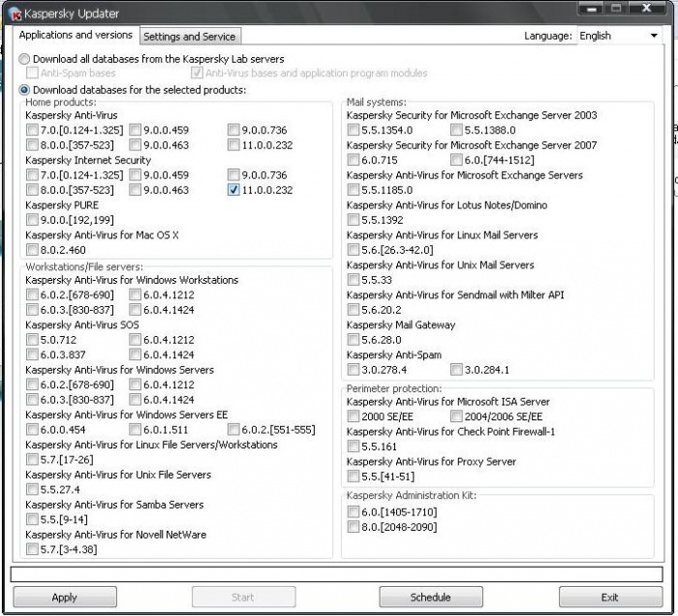Screen dimensions: 678x616
Task: Check ISA Server 2000 SE/EE
Action: click(354, 416)
